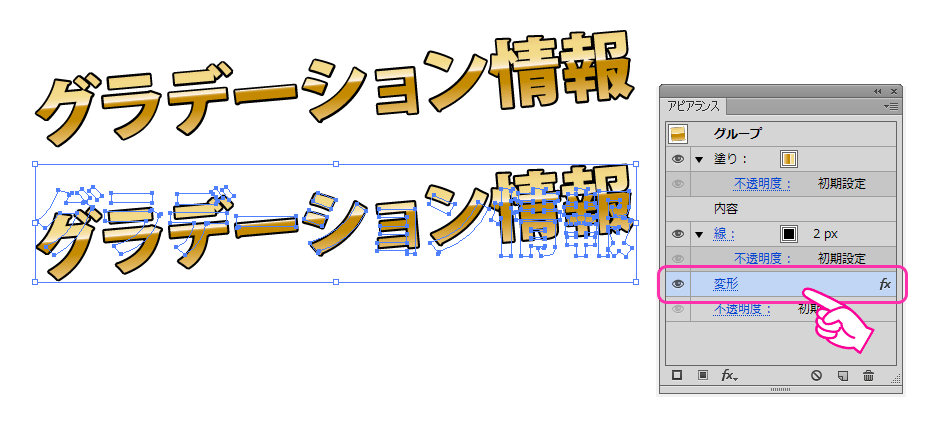Click Add New Fill icon at panel bottom
The image size is (948, 437).
[703, 375]
